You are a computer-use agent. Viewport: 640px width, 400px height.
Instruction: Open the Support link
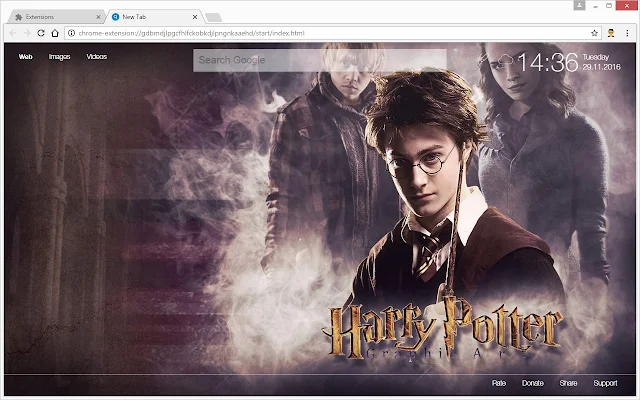(605, 383)
